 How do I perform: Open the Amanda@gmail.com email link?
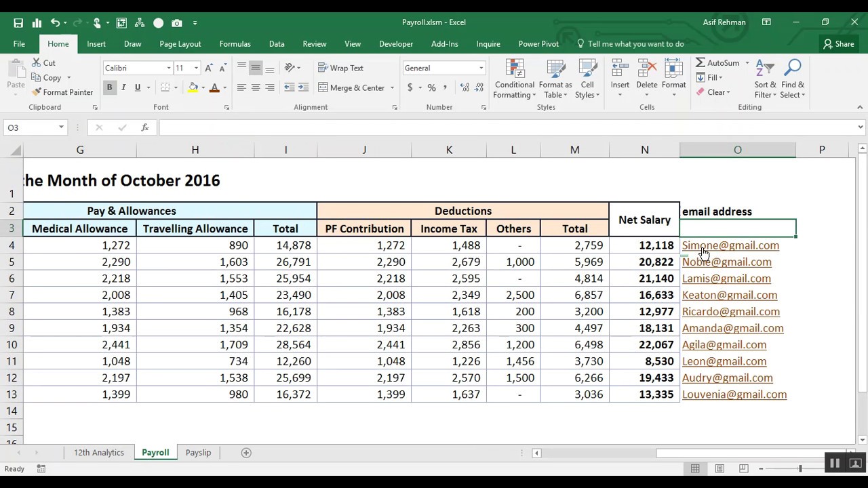click(733, 328)
